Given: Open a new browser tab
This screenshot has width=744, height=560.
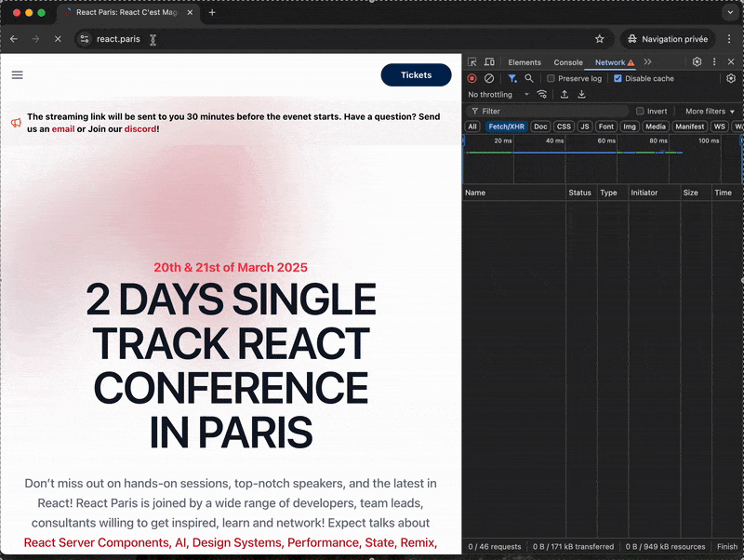Looking at the screenshot, I should coord(212,12).
